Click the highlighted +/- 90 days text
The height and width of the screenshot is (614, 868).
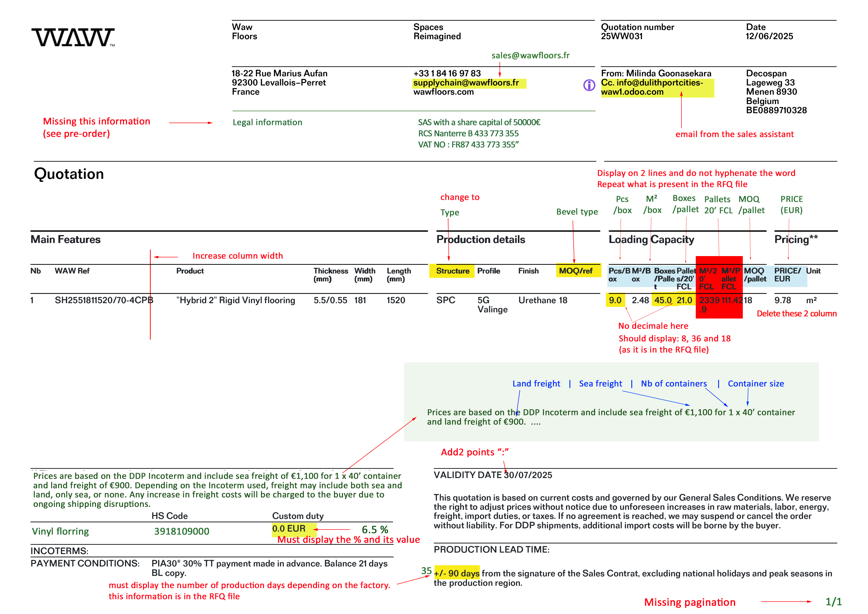pyautogui.click(x=457, y=574)
